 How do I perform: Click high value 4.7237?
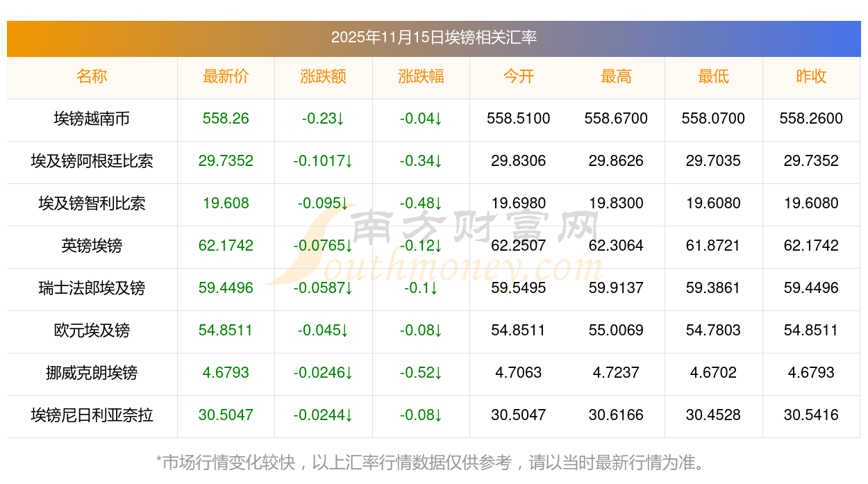616,373
